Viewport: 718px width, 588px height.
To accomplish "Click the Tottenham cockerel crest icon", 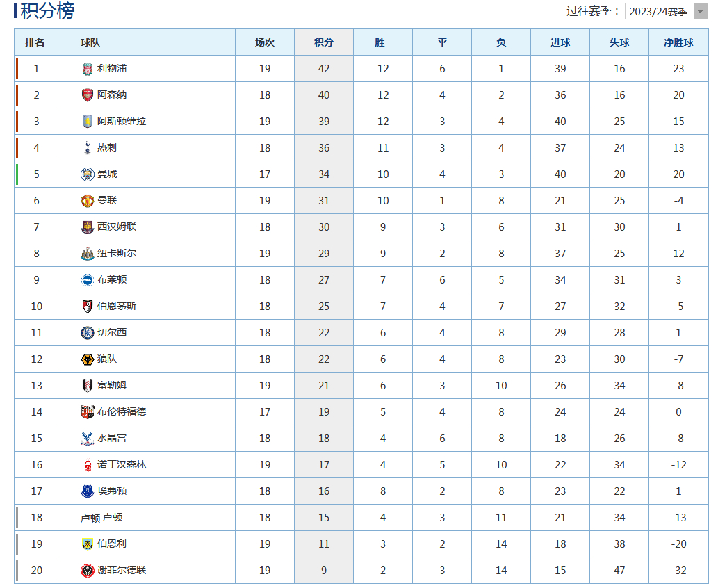I will point(88,148).
